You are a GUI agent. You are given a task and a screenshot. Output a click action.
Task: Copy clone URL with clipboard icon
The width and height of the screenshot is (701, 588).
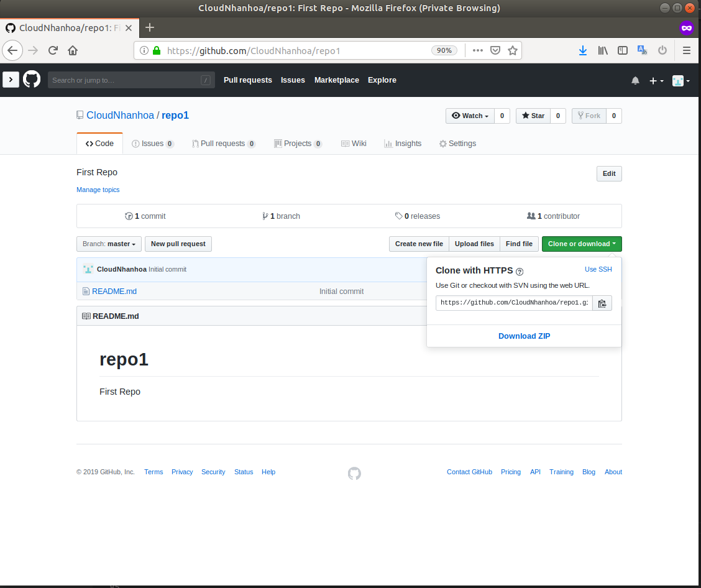point(602,303)
